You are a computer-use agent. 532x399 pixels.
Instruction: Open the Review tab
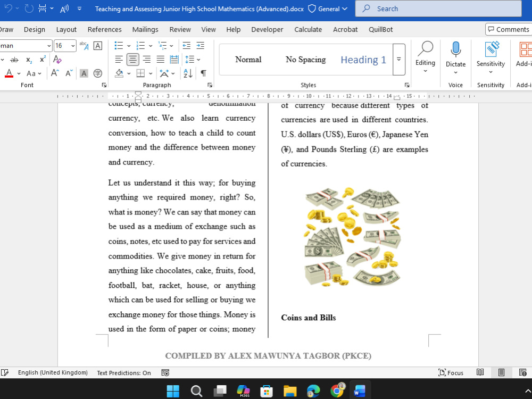[180, 29]
